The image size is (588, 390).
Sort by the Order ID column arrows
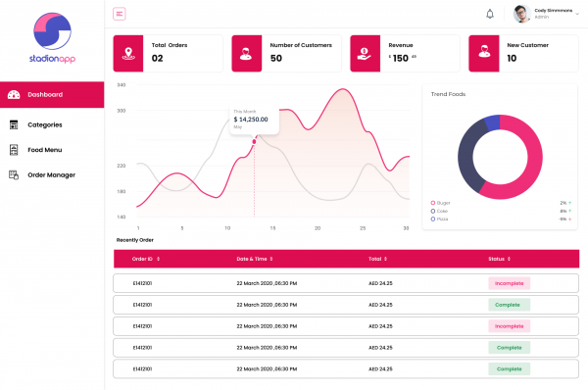(158, 259)
